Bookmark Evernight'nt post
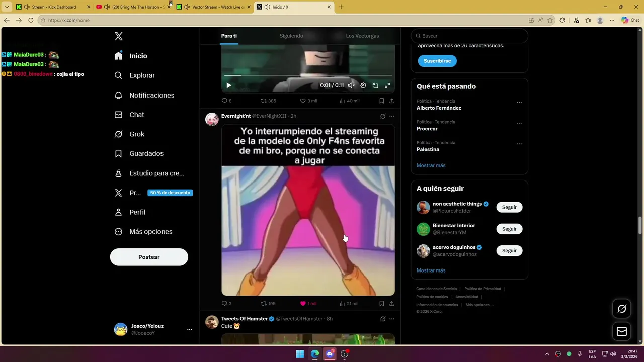Viewport: 644px width, 362px height. coord(382,304)
